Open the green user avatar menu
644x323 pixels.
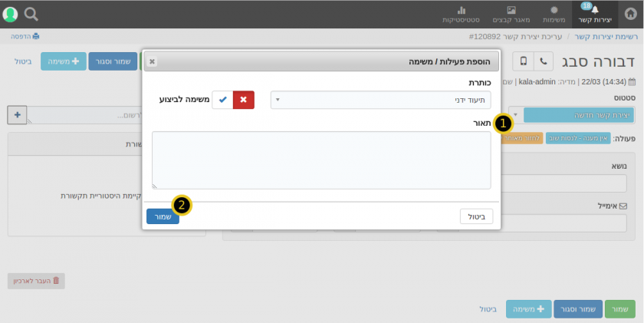(10, 15)
